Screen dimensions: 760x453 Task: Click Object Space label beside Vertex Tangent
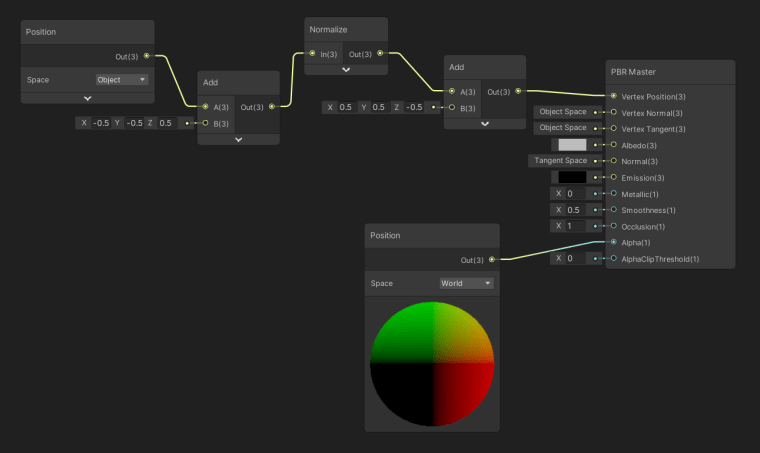point(563,128)
